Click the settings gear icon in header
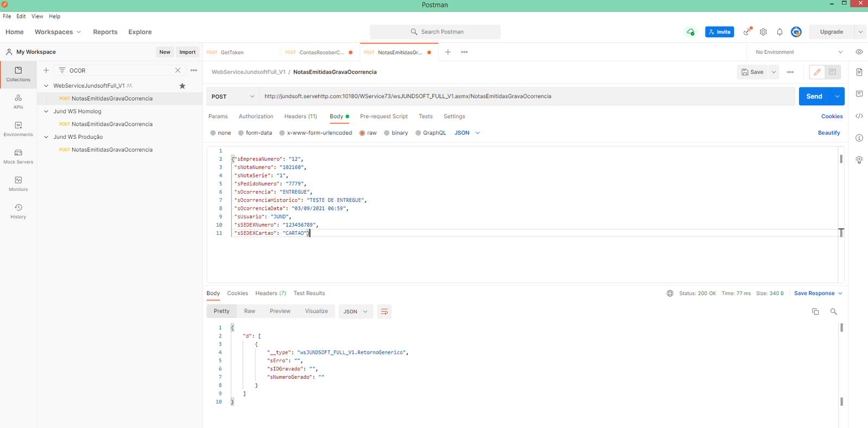 (x=763, y=32)
